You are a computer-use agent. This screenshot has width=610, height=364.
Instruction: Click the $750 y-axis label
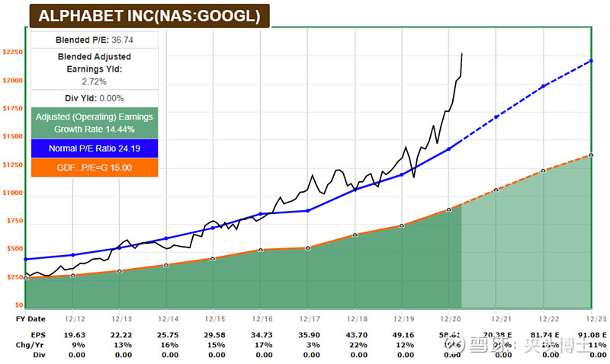[14, 221]
